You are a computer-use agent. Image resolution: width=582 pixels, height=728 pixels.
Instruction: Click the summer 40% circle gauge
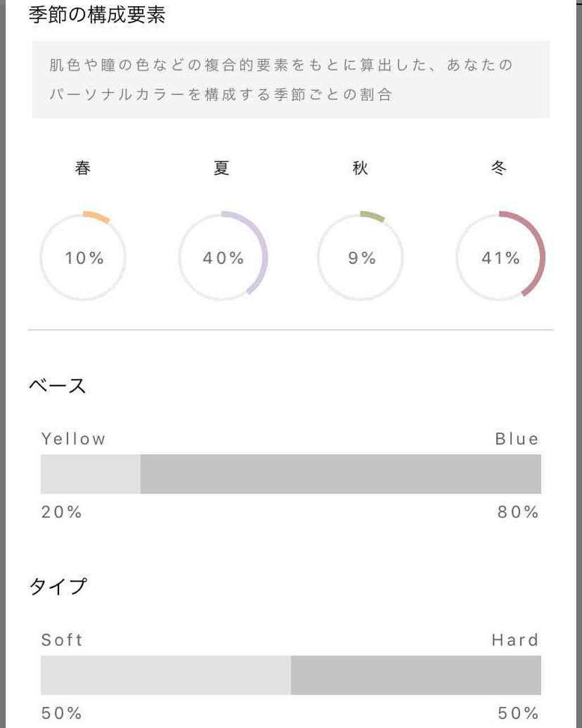coord(223,257)
